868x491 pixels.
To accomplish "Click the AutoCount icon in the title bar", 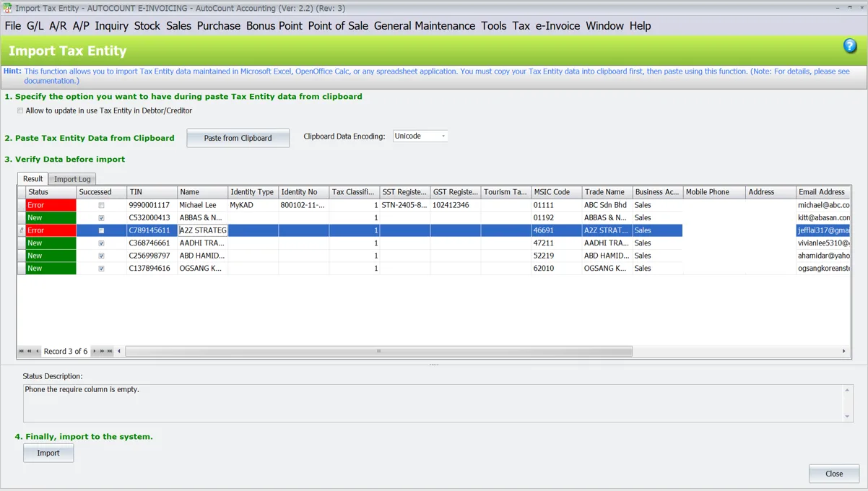I will (x=6, y=7).
